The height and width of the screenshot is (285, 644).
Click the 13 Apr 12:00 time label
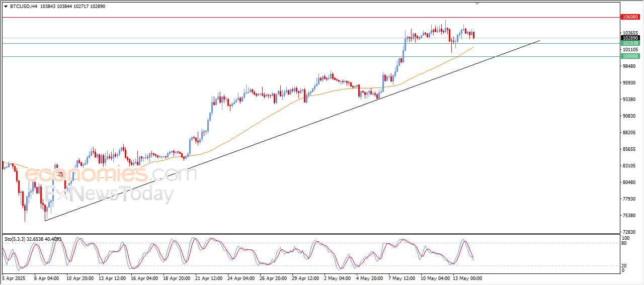pos(112,278)
